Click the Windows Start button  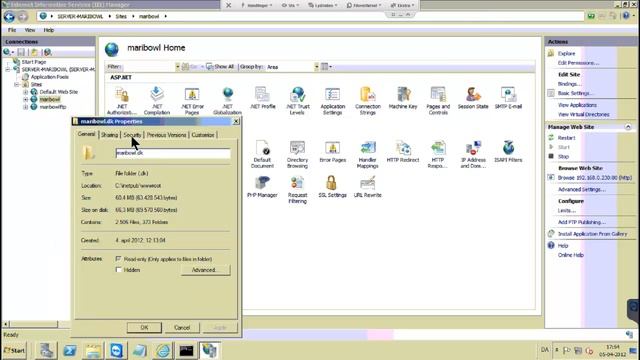(x=14, y=350)
